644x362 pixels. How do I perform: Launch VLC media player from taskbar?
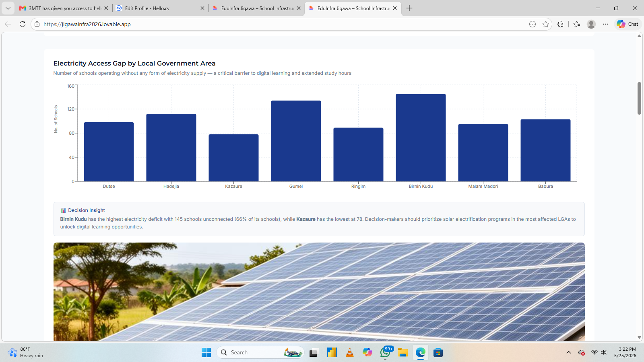tap(350, 353)
